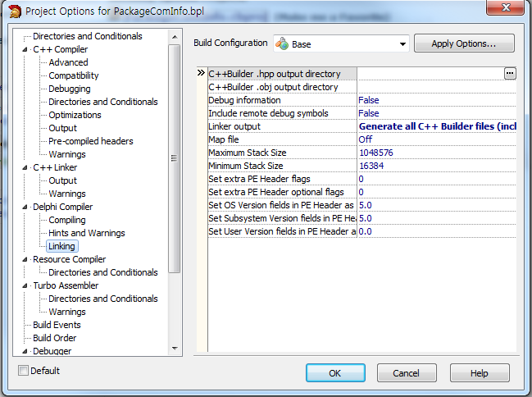This screenshot has height=397, width=532.
Task: Confirm with the OK button
Action: coord(335,373)
